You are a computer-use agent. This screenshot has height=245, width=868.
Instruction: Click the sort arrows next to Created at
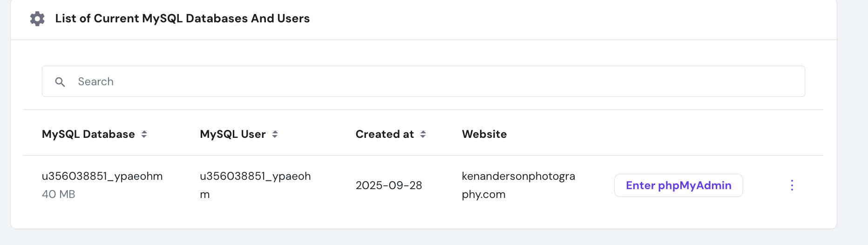pyautogui.click(x=423, y=134)
